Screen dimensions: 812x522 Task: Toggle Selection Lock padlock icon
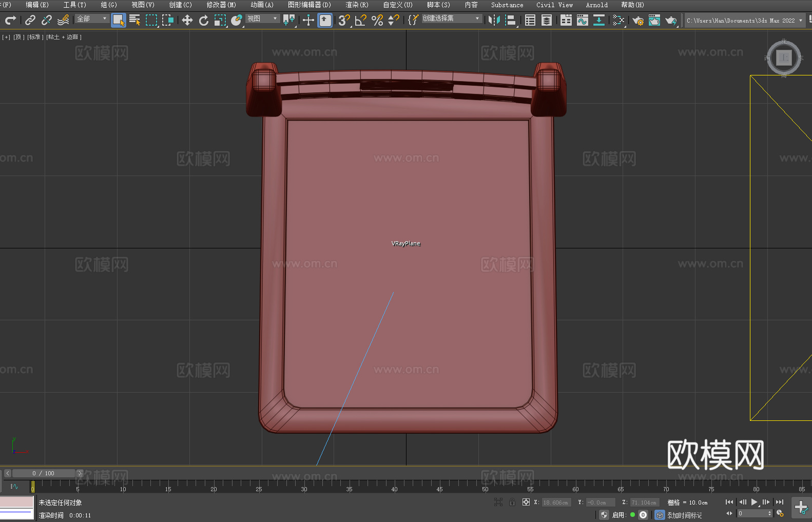(x=512, y=502)
